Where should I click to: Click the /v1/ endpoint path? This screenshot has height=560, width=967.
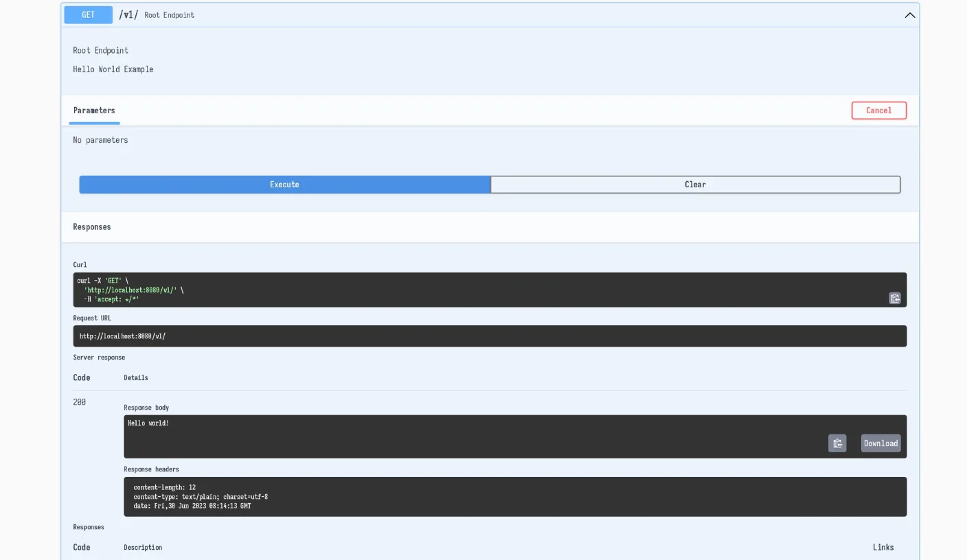(128, 15)
